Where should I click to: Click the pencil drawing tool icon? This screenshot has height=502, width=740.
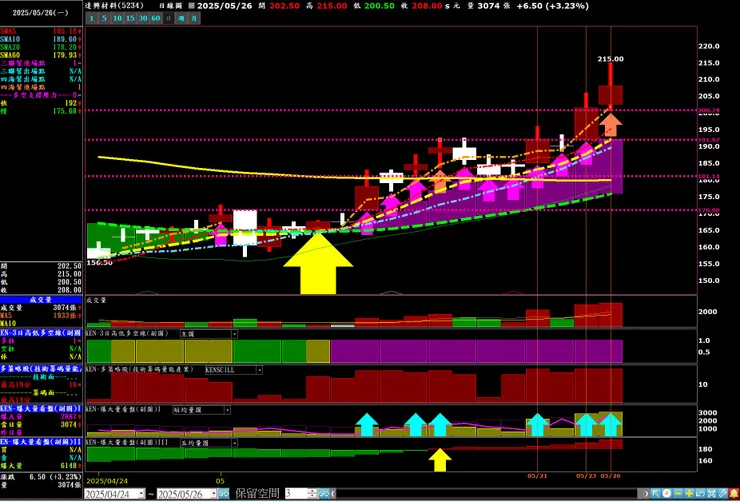[723, 494]
